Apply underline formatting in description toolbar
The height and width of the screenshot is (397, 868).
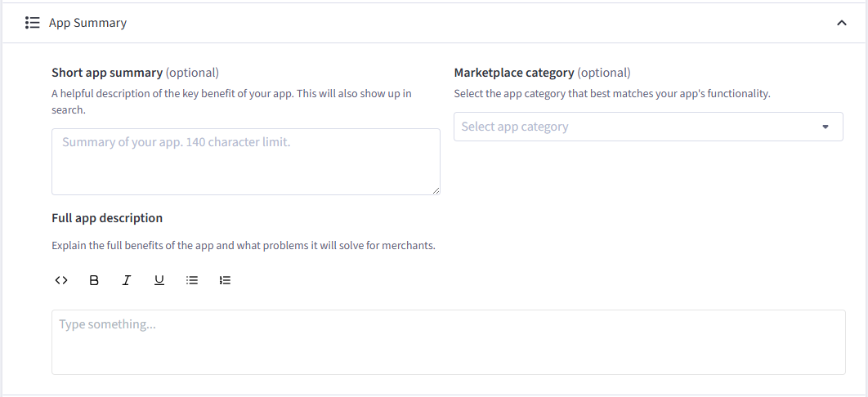point(159,280)
